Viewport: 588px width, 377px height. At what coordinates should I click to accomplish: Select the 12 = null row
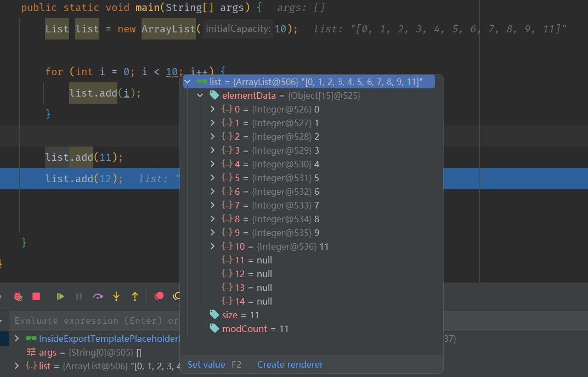pos(311,273)
